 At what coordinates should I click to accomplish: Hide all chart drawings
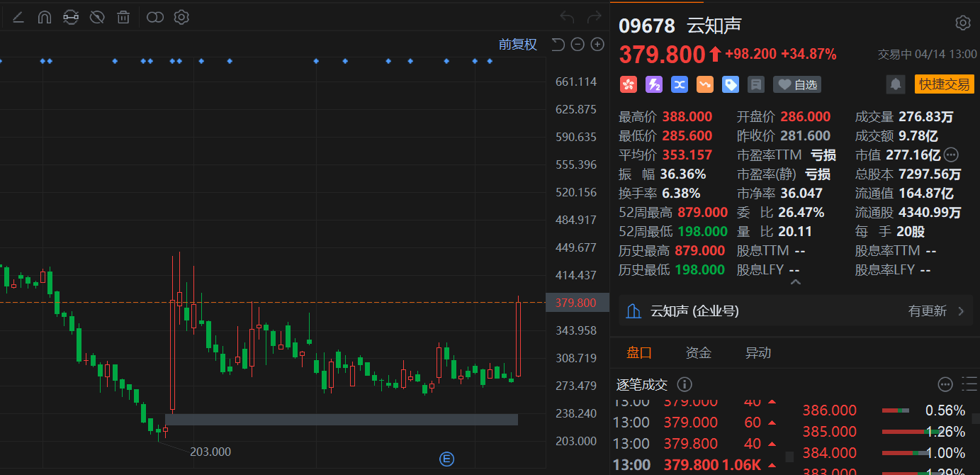(x=96, y=17)
